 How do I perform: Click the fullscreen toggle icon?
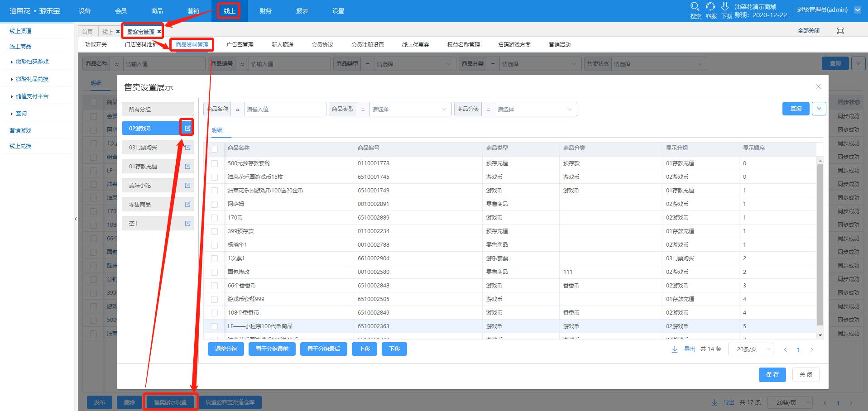[x=840, y=31]
